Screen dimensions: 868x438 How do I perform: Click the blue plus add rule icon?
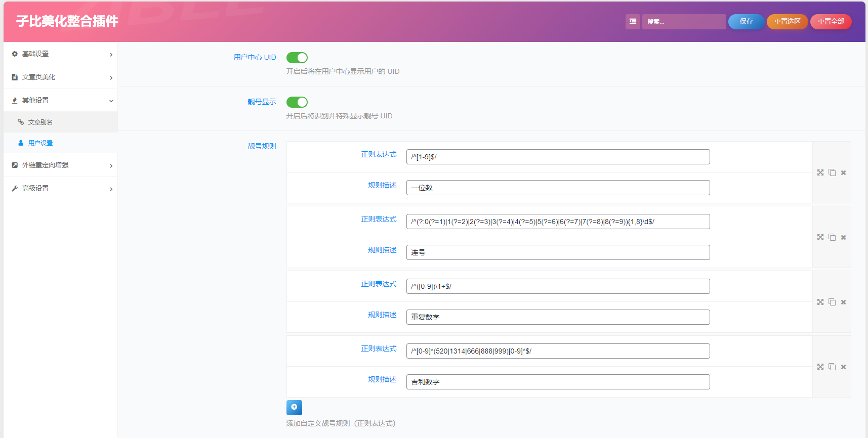(294, 407)
